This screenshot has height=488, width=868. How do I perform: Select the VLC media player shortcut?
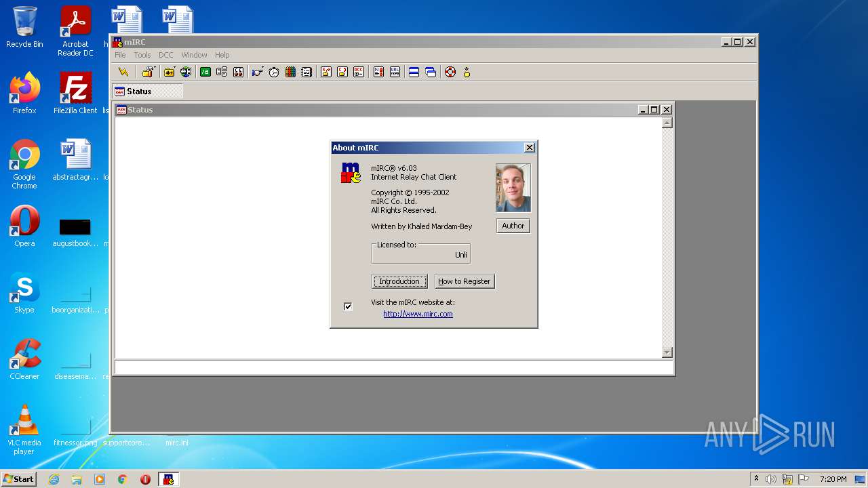[x=24, y=430]
